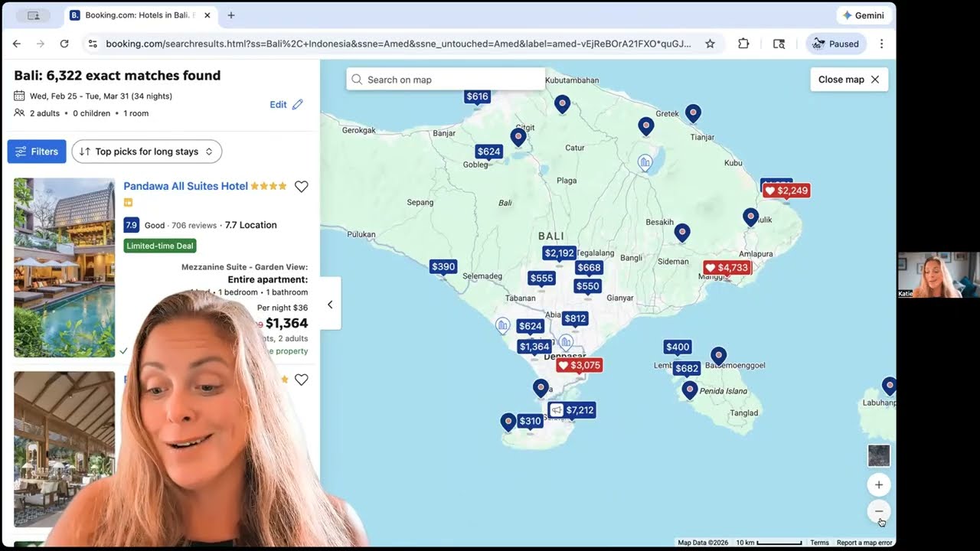This screenshot has height=551, width=980.
Task: Click the 7.9 review score badge
Action: (x=131, y=225)
